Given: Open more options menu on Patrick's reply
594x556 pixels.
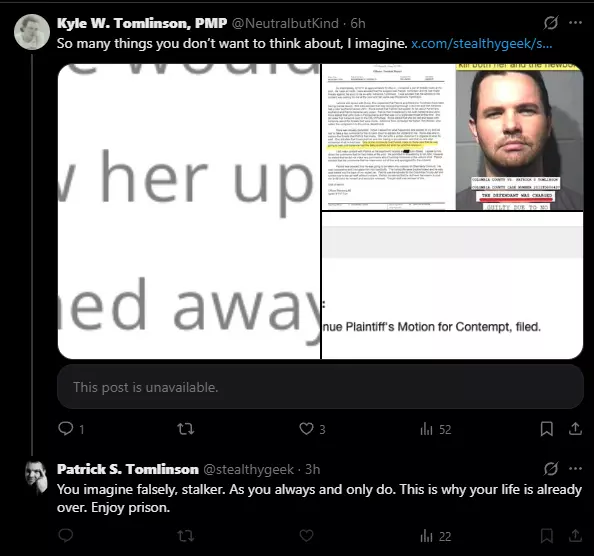Looking at the screenshot, I should tap(575, 469).
